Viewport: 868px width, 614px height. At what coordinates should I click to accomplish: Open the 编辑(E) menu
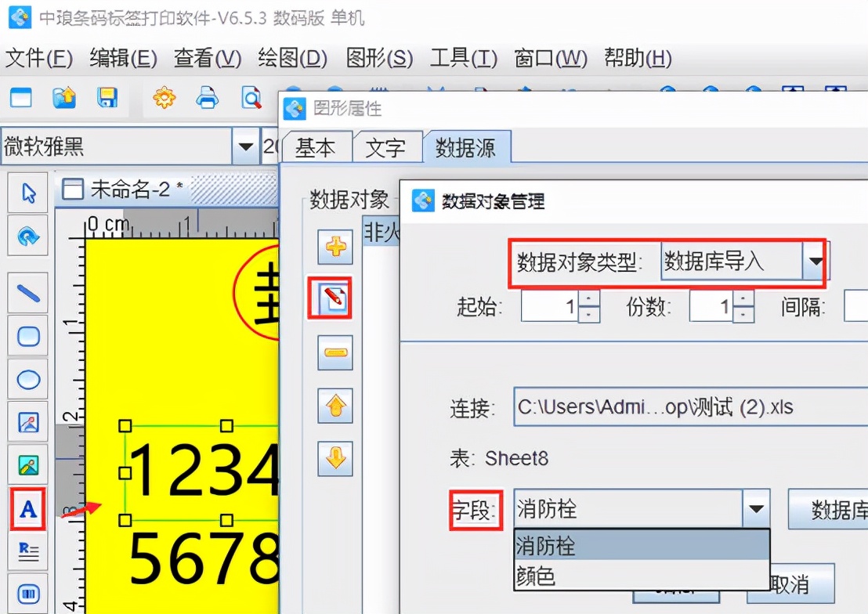coord(124,58)
